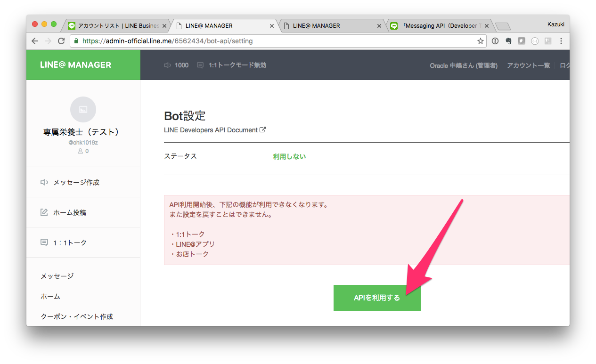Click the address bar URL field
The height and width of the screenshot is (364, 596).
click(278, 41)
